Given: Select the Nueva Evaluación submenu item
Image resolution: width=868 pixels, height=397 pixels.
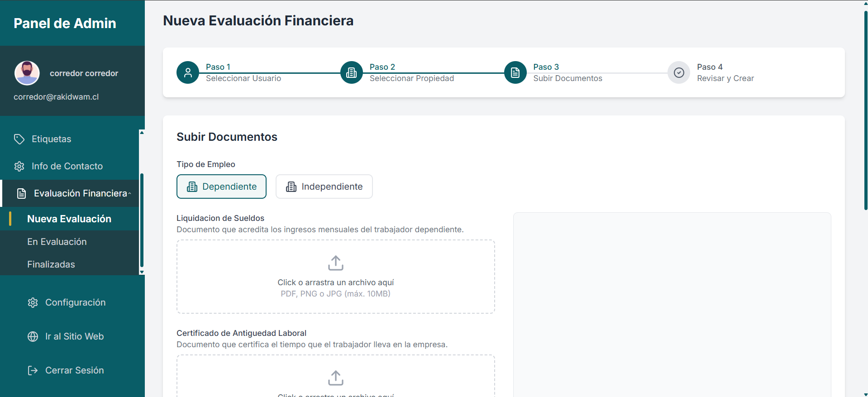Looking at the screenshot, I should pyautogui.click(x=69, y=219).
